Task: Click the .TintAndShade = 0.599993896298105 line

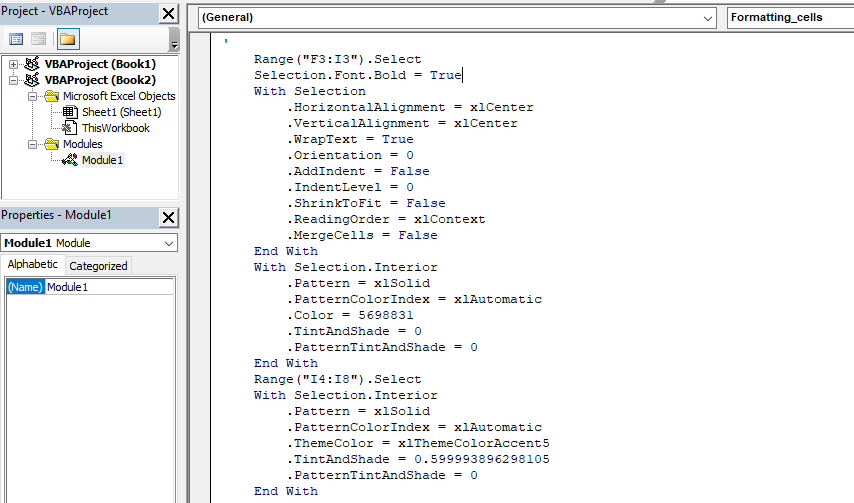Action: coord(418,459)
